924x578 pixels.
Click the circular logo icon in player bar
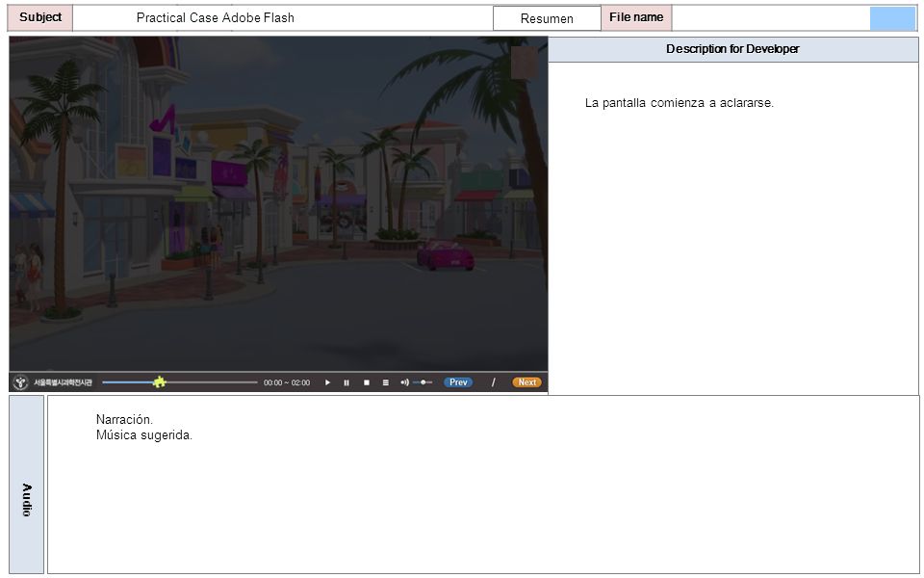coord(20,382)
